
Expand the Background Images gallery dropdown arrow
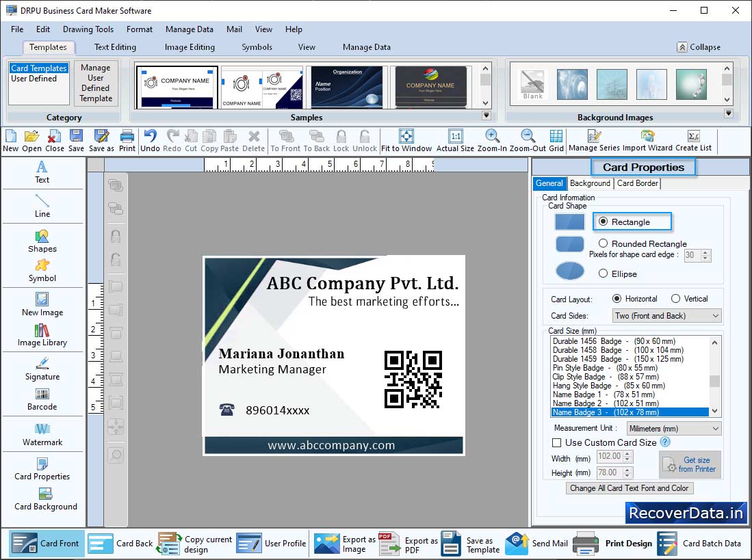click(x=729, y=114)
